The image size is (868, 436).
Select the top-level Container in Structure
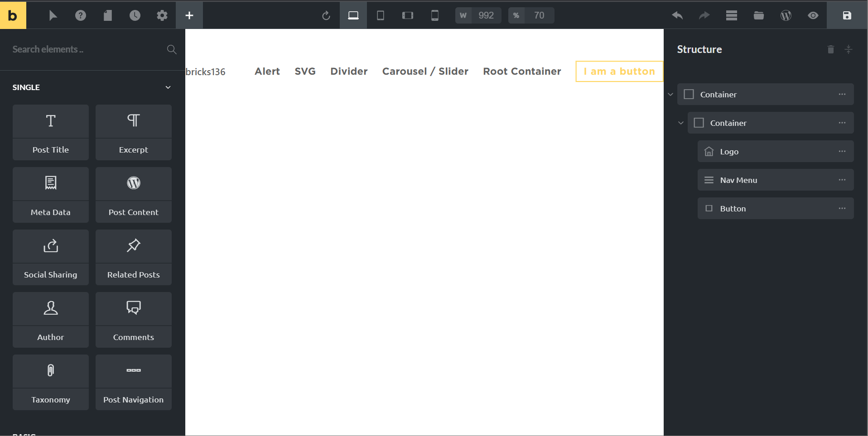[766, 94]
